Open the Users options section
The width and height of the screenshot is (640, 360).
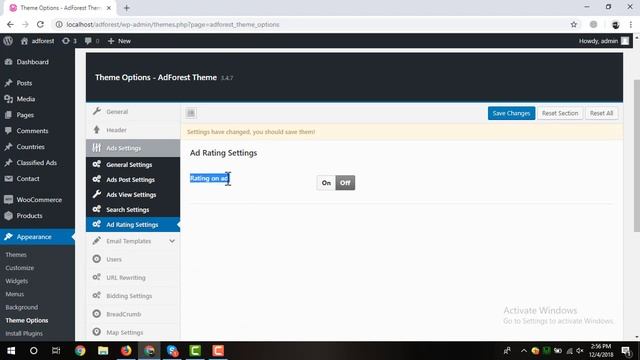point(133,259)
